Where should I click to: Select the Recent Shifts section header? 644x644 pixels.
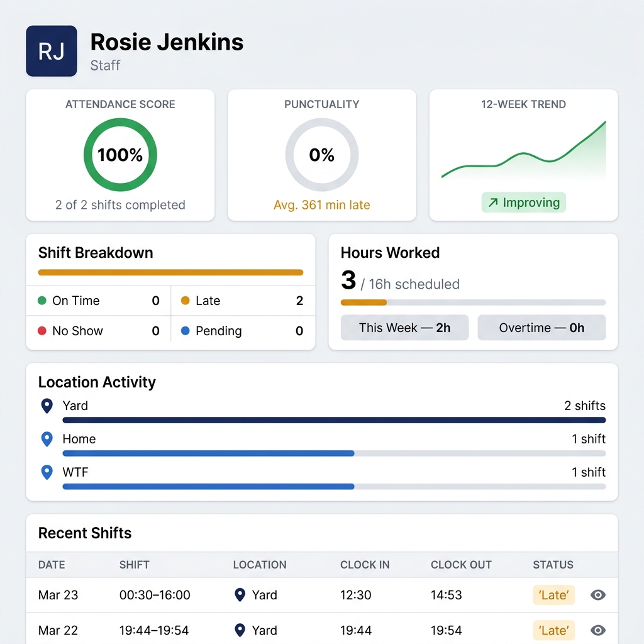coord(85,533)
